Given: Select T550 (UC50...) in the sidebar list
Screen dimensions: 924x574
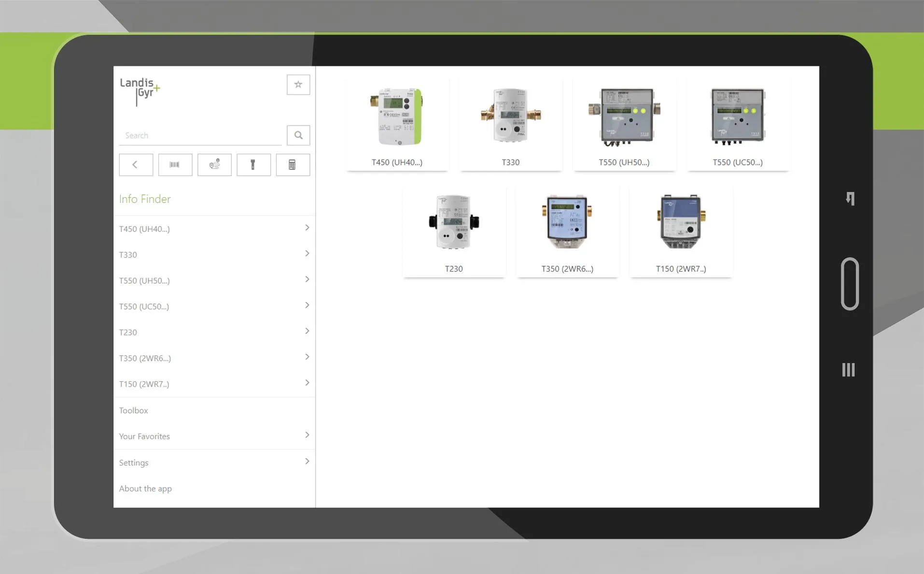Looking at the screenshot, I should coord(214,306).
